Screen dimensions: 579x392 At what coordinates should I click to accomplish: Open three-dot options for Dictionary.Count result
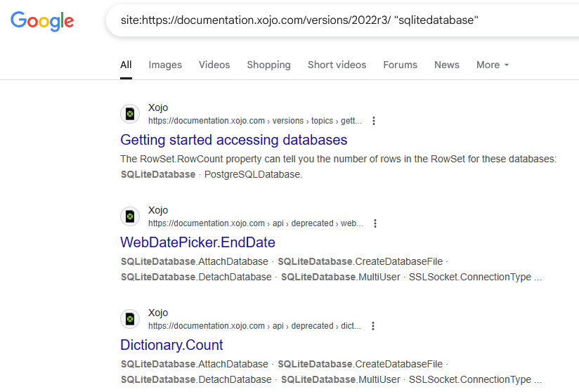373,326
